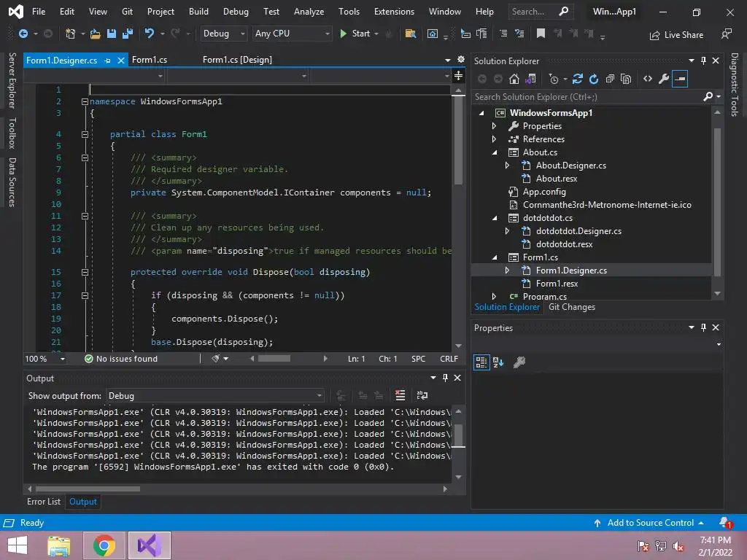This screenshot has height=560, width=747.
Task: Open the Diagnostic Tools side tab
Action: click(735, 85)
